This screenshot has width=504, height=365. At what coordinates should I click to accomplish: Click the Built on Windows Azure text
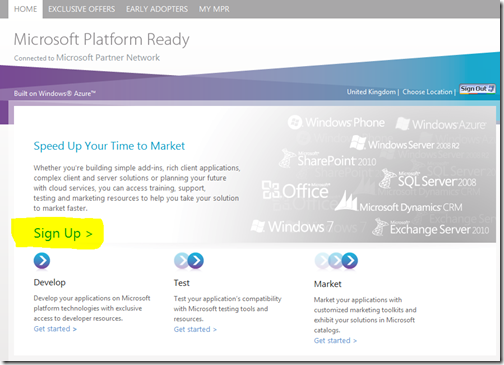tap(55, 93)
